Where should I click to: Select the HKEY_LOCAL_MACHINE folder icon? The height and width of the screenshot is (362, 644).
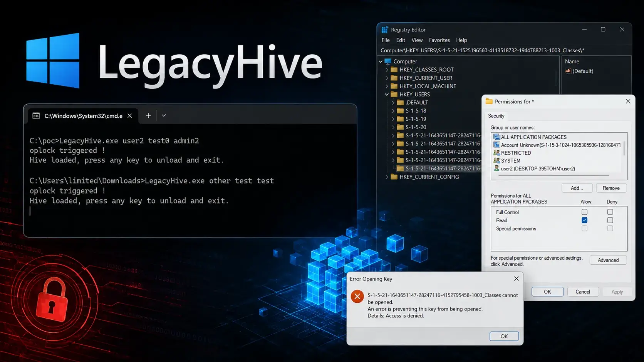(394, 86)
